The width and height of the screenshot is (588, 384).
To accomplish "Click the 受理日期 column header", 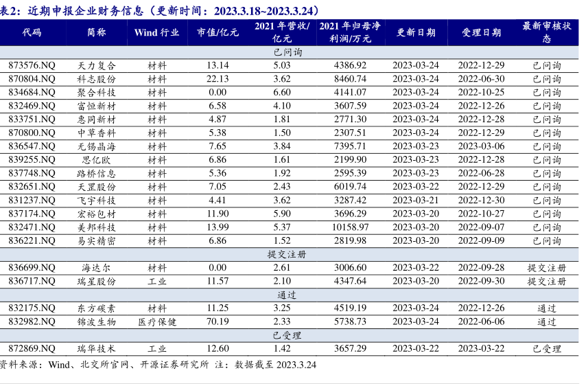I will click(481, 32).
